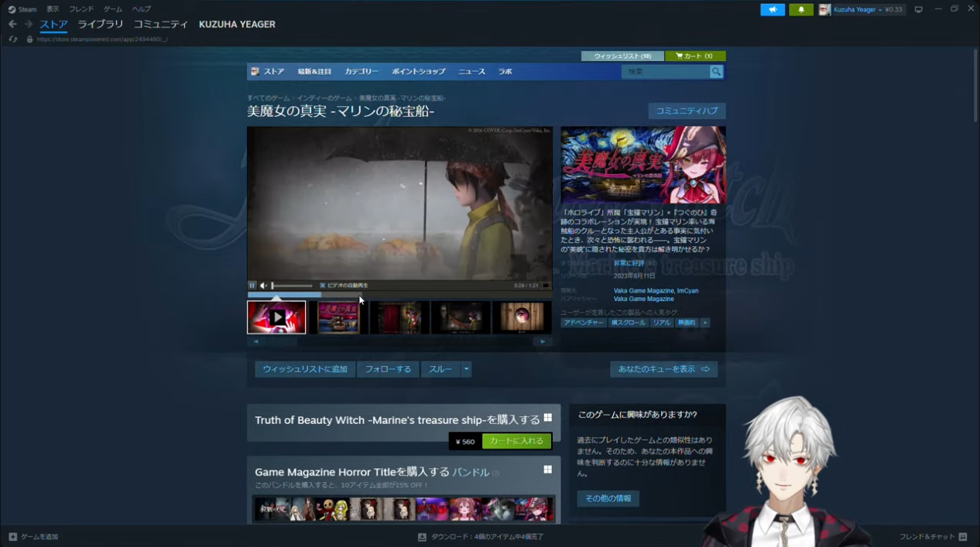Select the top ストア tab
Screen dimensions: 980x547
pyautogui.click(x=53, y=24)
